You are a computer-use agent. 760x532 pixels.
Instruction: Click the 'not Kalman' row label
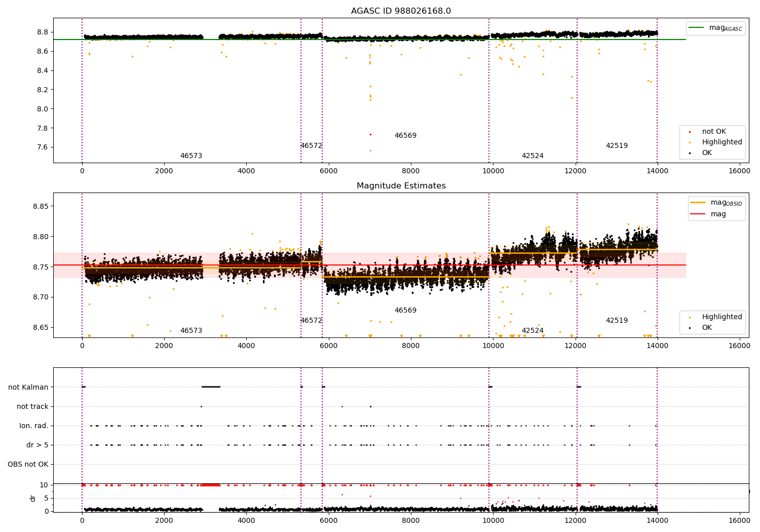[28, 388]
